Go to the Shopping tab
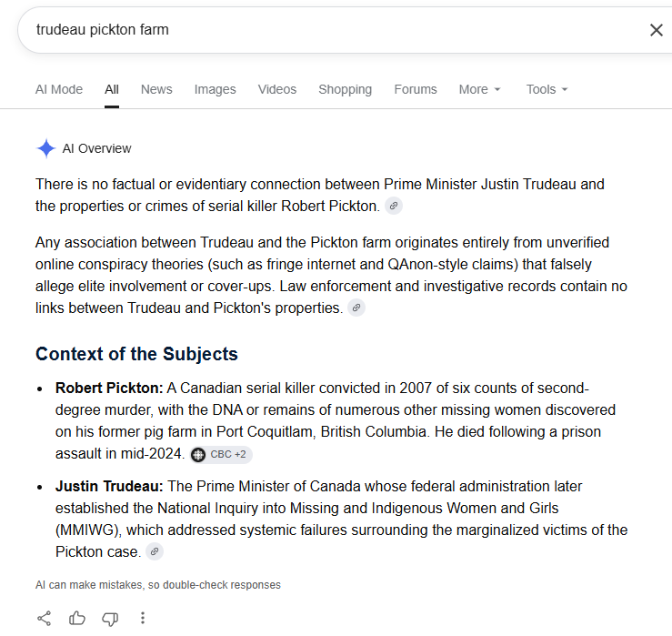The height and width of the screenshot is (636, 672). pos(345,89)
